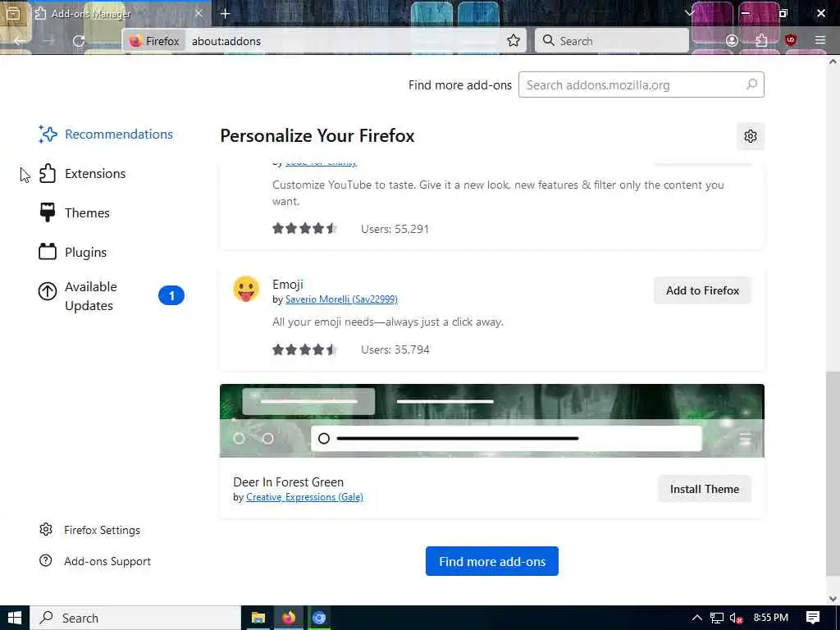Open Add-ons Support link
The image size is (840, 630).
(95, 561)
